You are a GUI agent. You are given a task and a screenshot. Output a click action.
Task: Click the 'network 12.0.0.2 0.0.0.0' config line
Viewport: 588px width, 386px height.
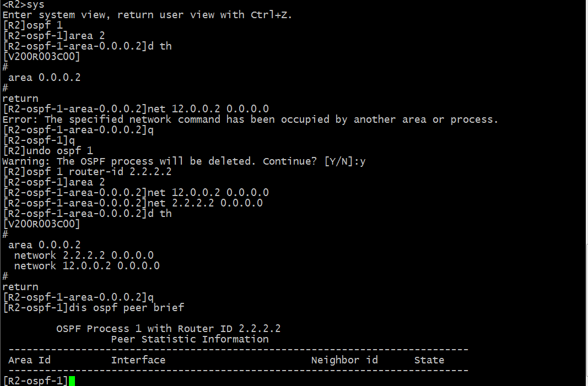point(87,266)
